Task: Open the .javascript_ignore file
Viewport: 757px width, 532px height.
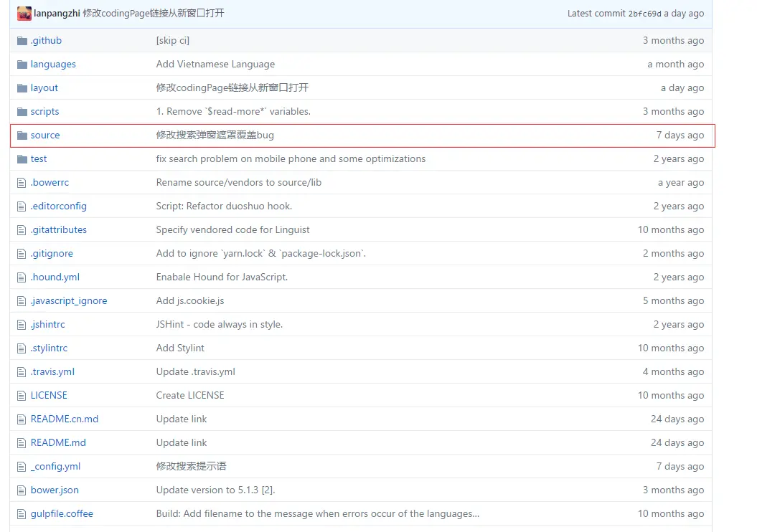Action: 69,300
